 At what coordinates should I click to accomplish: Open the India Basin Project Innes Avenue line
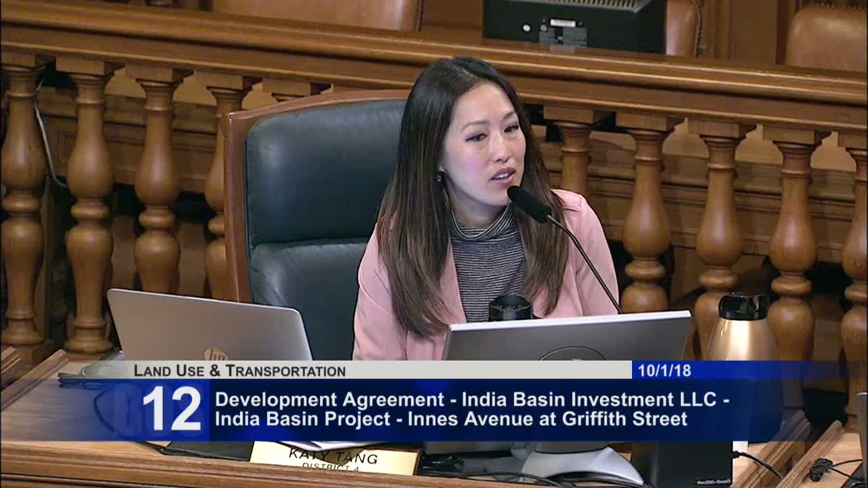coord(451,418)
